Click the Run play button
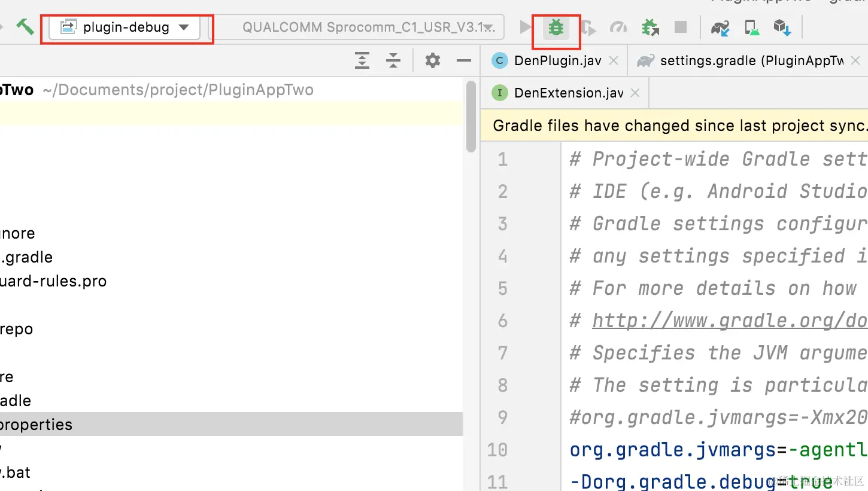868x491 pixels. click(526, 27)
